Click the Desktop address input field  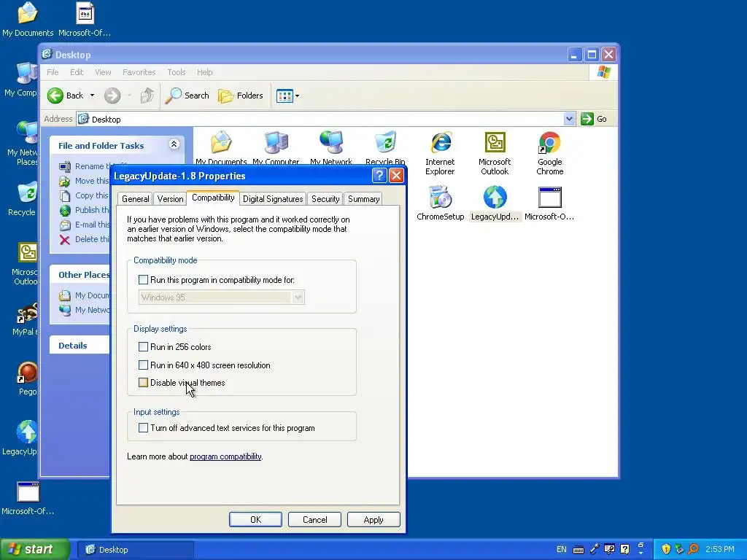coord(320,119)
